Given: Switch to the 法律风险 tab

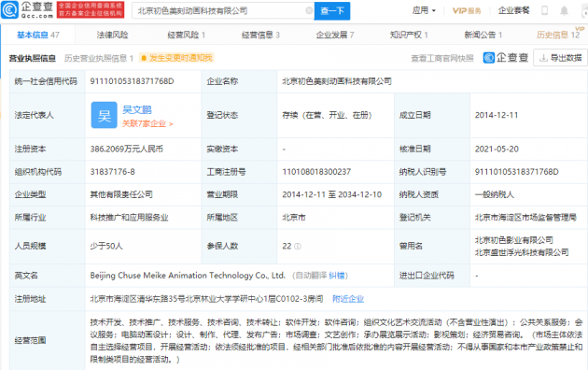Looking at the screenshot, I should (113, 35).
